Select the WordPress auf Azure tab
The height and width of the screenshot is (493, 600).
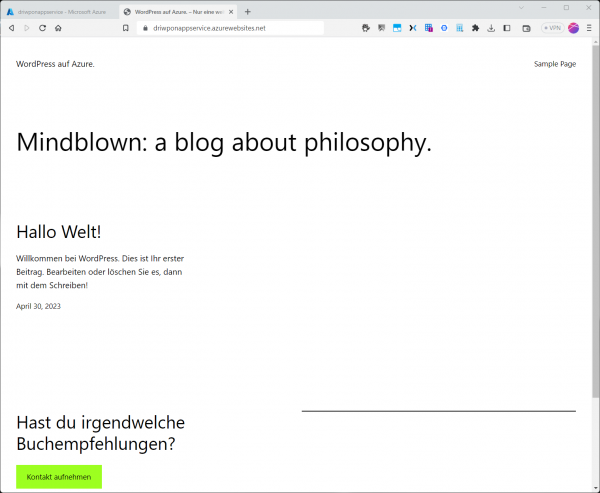point(176,12)
